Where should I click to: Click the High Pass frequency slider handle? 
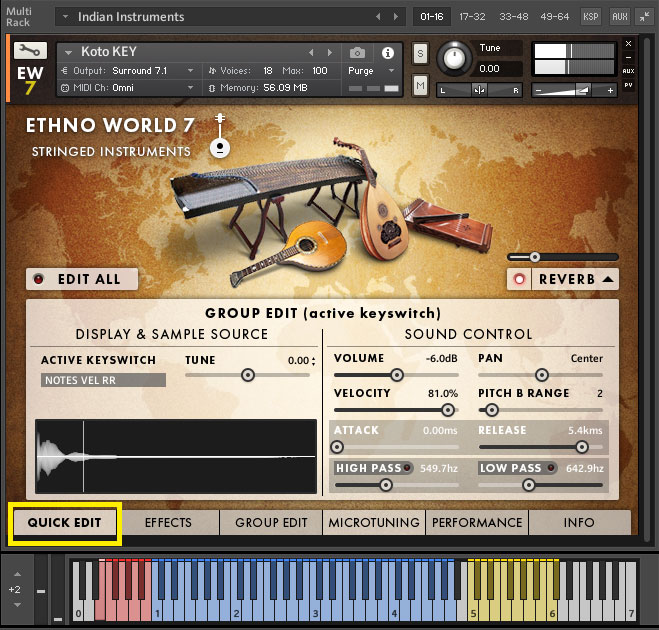pyautogui.click(x=386, y=485)
